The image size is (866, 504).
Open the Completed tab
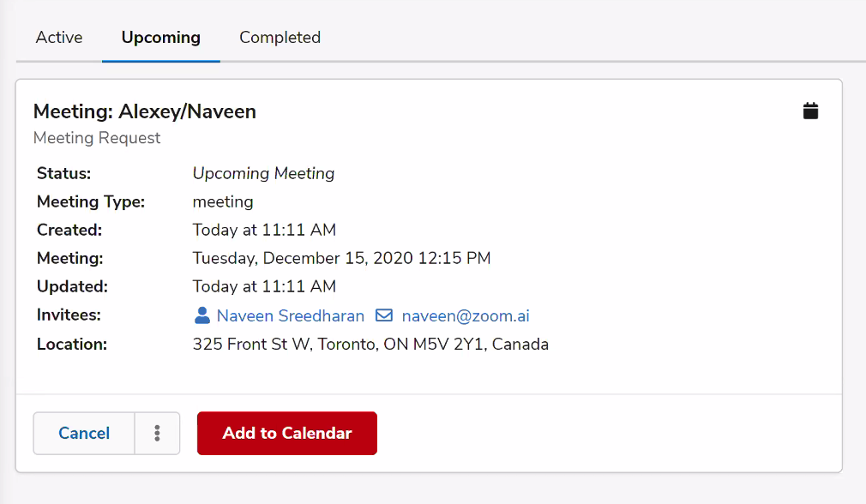tap(280, 37)
